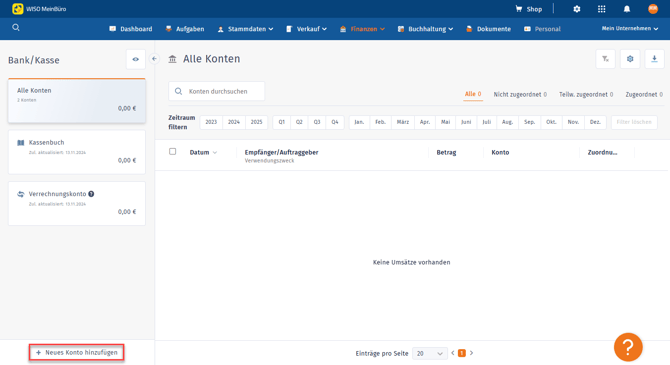Filter by year 2025
Viewport: 670px width, 365px height.
point(256,122)
